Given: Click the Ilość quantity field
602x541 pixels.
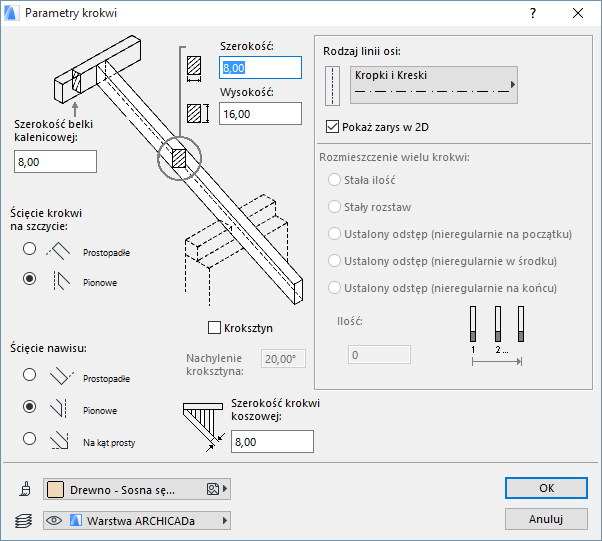Looking at the screenshot, I should 379,354.
